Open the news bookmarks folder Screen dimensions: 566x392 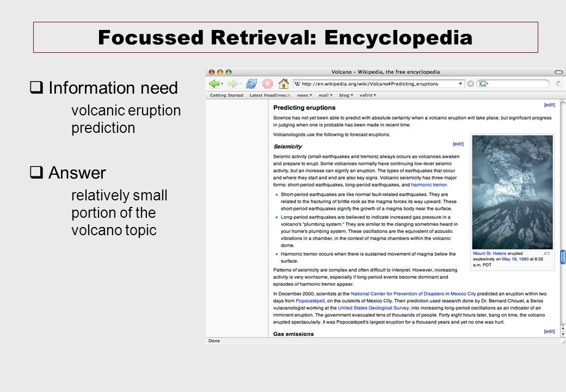pyautogui.click(x=305, y=95)
